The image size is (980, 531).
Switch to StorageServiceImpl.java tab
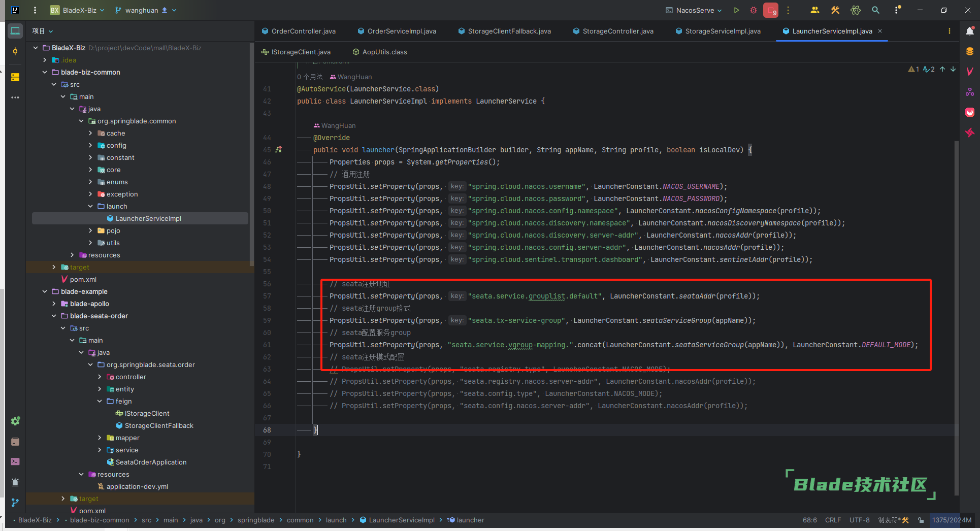coord(718,31)
